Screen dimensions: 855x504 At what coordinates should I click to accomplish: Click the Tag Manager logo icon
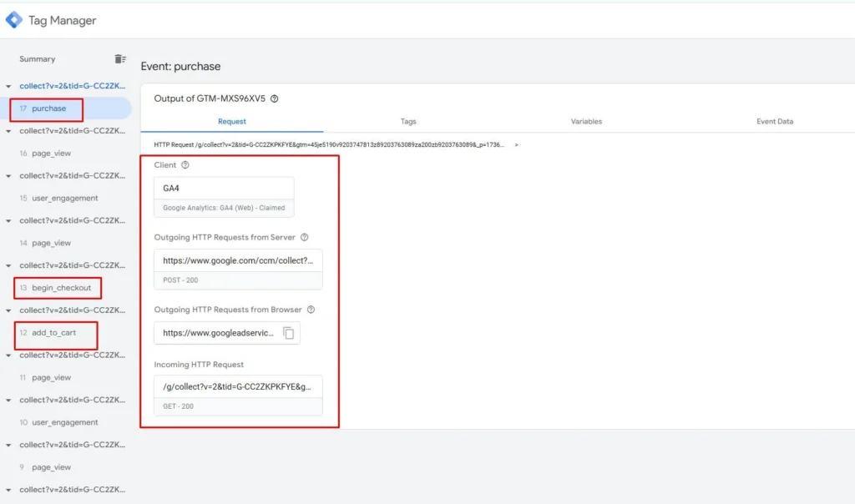pyautogui.click(x=14, y=20)
